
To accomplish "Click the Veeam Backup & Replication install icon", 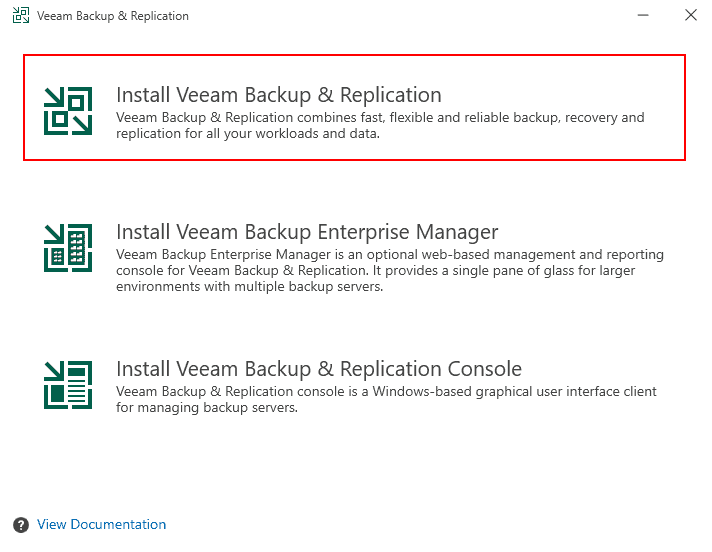I will [x=68, y=109].
